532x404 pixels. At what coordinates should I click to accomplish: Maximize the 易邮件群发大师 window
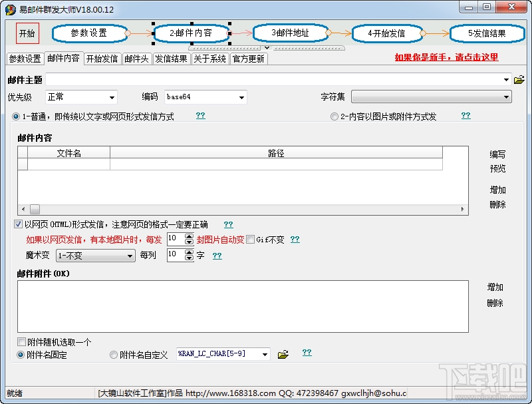[487, 7]
